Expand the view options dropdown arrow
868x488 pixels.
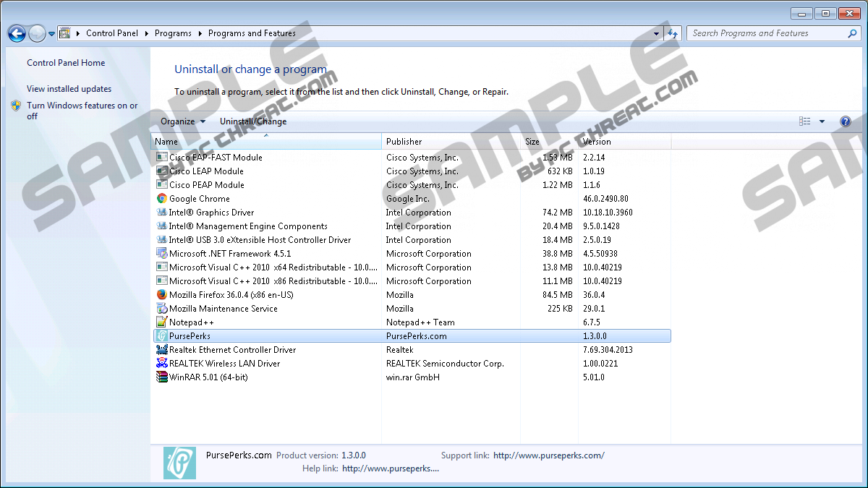822,121
